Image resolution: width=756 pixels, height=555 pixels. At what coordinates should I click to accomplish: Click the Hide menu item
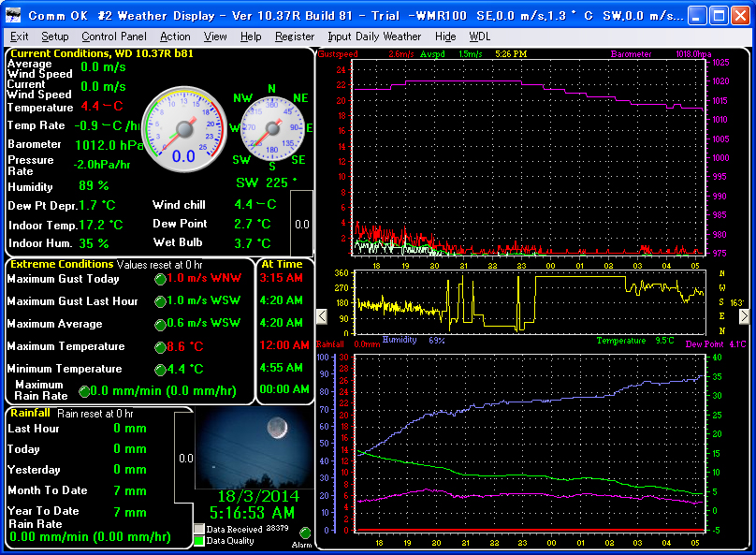click(445, 37)
